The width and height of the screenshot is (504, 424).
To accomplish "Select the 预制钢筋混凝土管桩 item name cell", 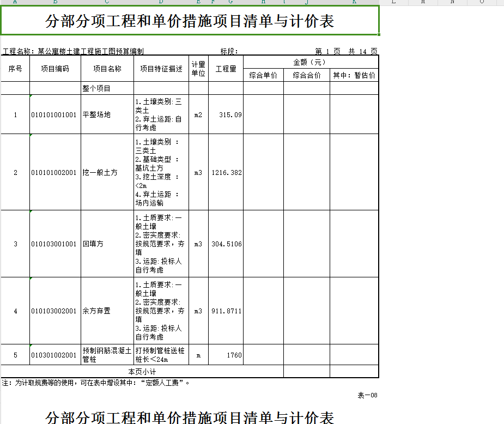I will pyautogui.click(x=107, y=355).
